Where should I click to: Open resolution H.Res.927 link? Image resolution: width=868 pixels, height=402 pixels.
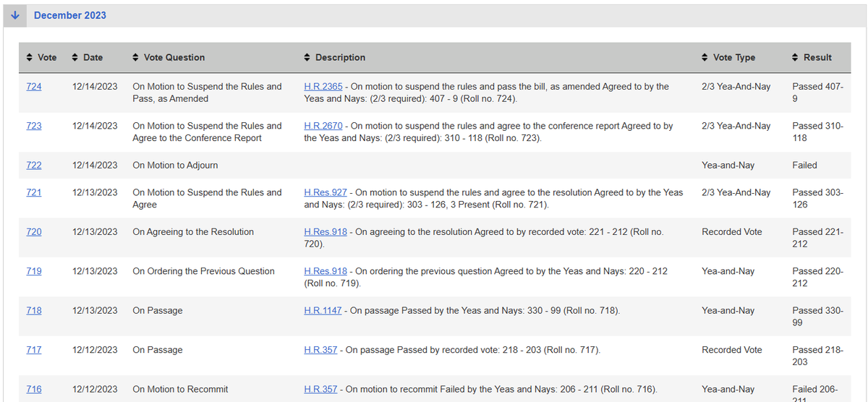(x=325, y=192)
